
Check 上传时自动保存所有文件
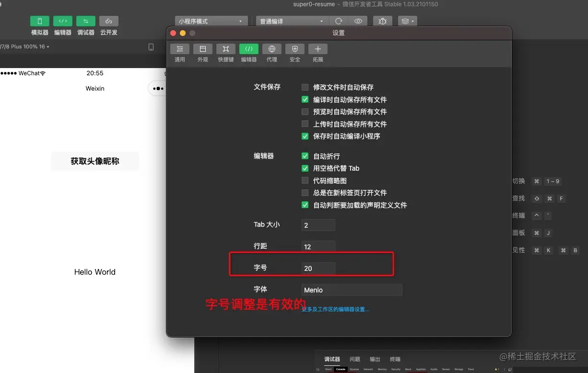305,124
